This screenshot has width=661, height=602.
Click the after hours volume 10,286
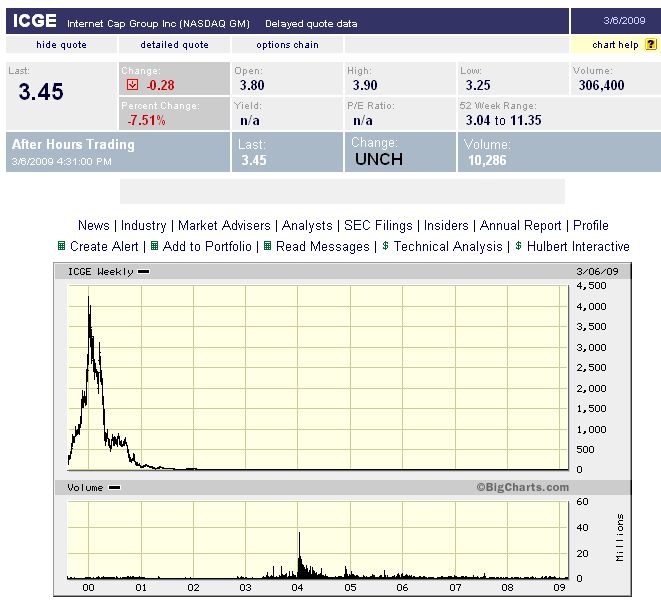[487, 160]
